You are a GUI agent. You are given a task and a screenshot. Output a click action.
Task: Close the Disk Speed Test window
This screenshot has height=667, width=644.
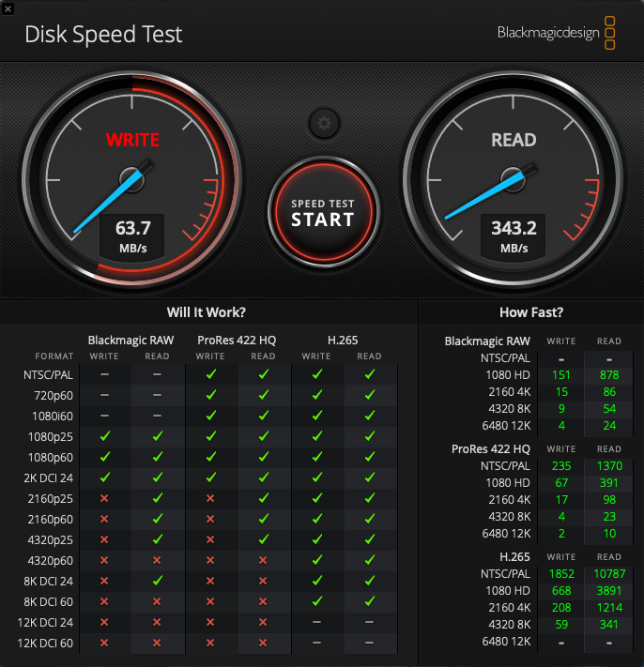click(x=8, y=8)
